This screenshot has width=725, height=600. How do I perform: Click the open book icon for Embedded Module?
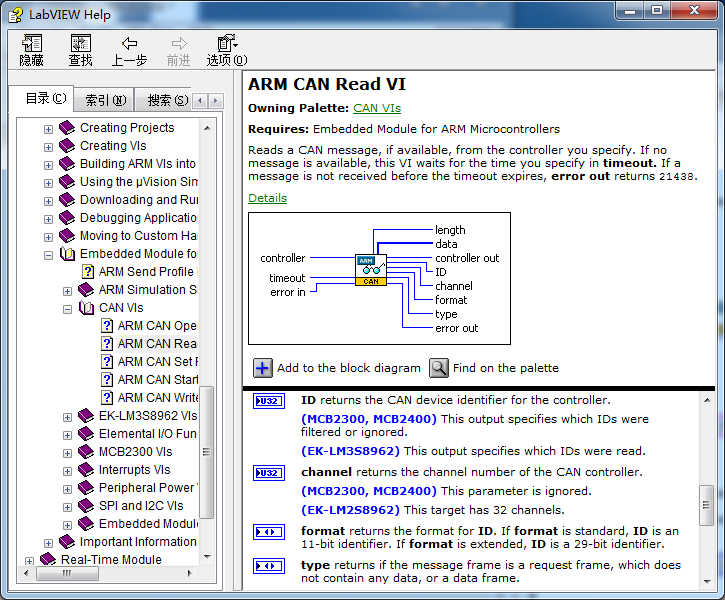click(67, 254)
